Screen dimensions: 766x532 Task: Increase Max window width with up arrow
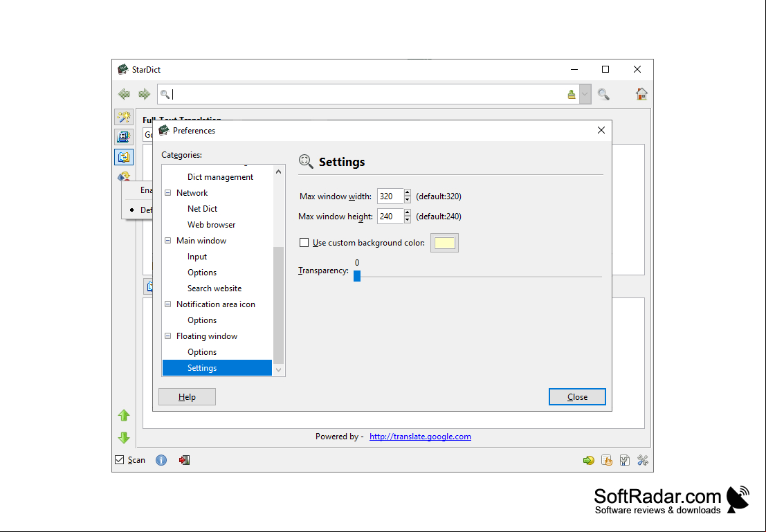[408, 192]
